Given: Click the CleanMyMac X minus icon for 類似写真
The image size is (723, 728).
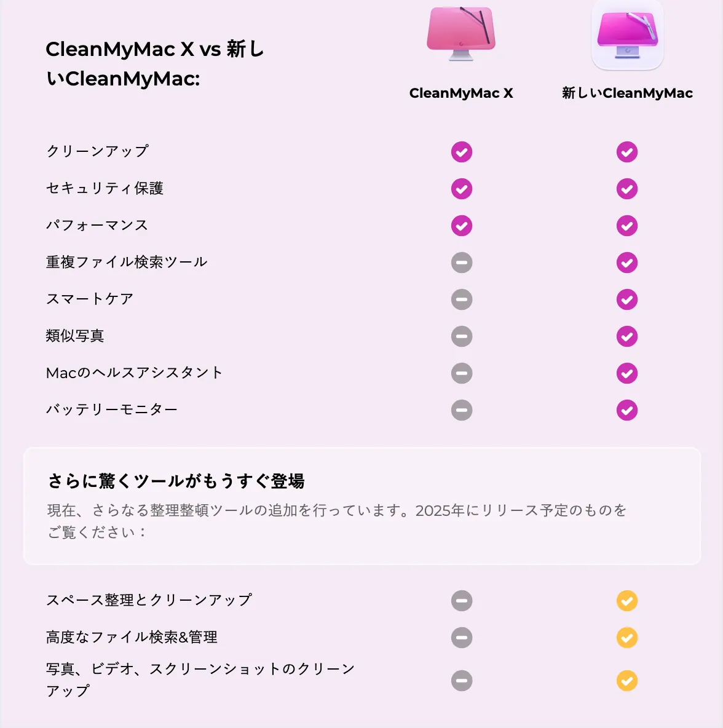Looking at the screenshot, I should coord(462,336).
